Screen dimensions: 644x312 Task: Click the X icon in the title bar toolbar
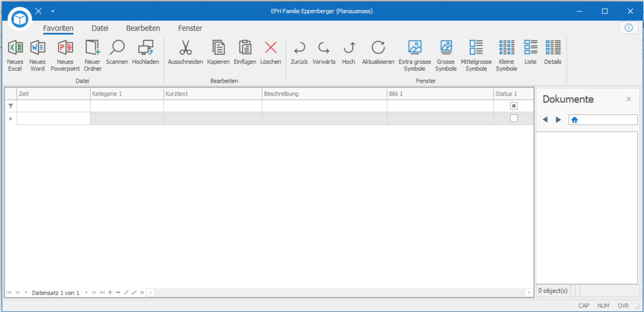[38, 11]
